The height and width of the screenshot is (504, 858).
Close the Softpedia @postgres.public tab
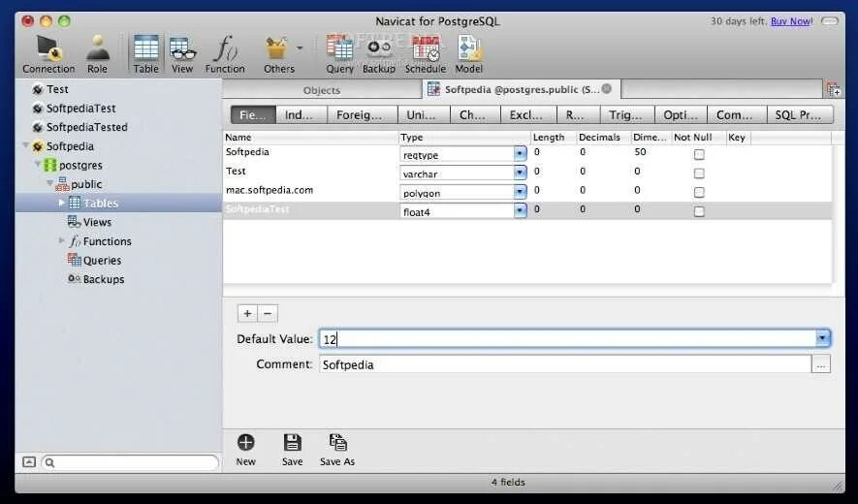pos(606,88)
